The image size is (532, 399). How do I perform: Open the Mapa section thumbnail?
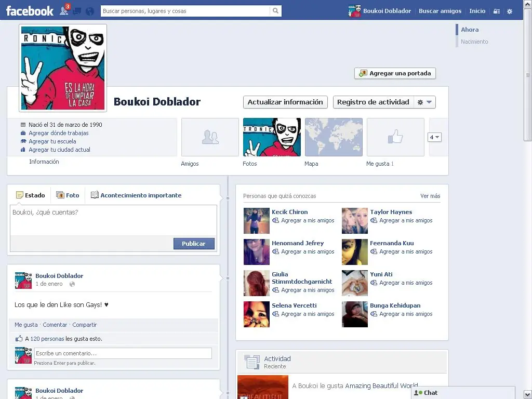pos(334,137)
